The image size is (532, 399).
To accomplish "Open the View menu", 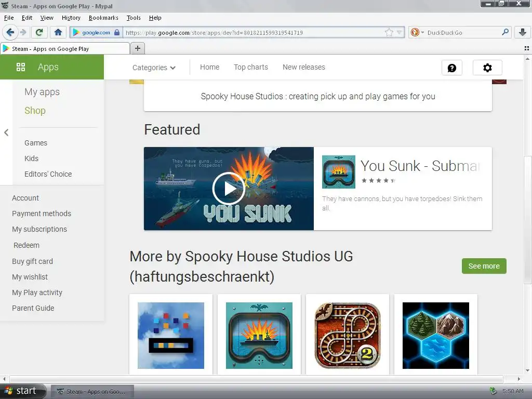I will (46, 18).
